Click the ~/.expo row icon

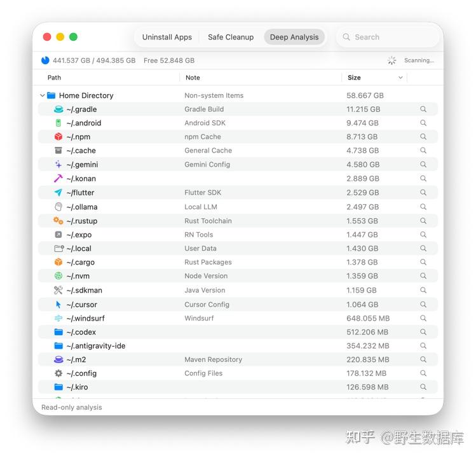click(x=58, y=234)
